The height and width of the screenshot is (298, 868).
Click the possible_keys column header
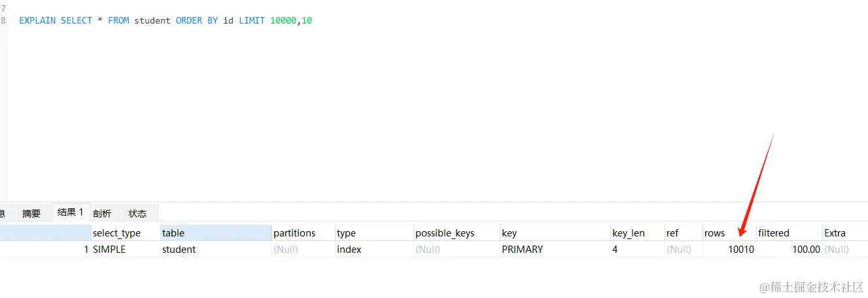point(445,233)
